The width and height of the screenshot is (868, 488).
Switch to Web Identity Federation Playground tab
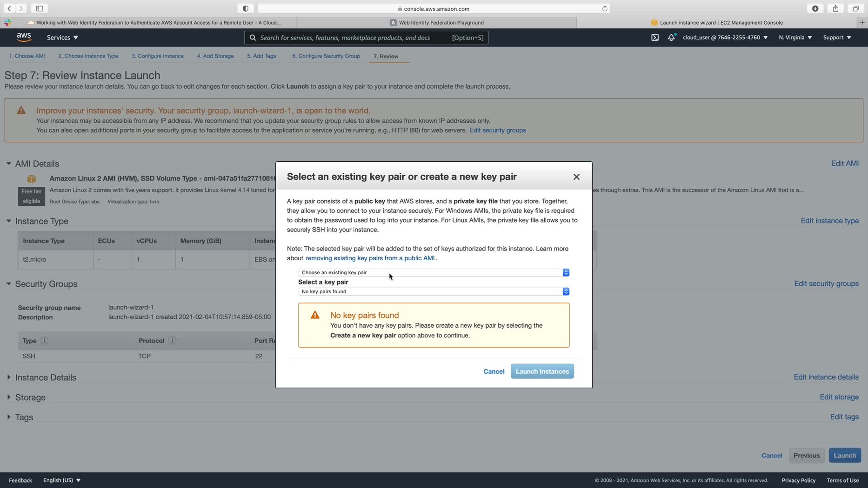(x=436, y=22)
